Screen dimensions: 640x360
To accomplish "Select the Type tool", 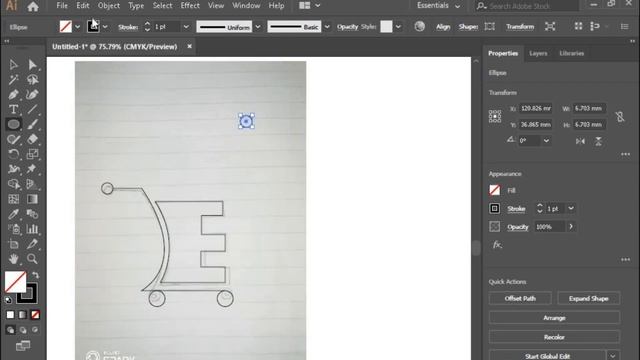I will (x=13, y=109).
